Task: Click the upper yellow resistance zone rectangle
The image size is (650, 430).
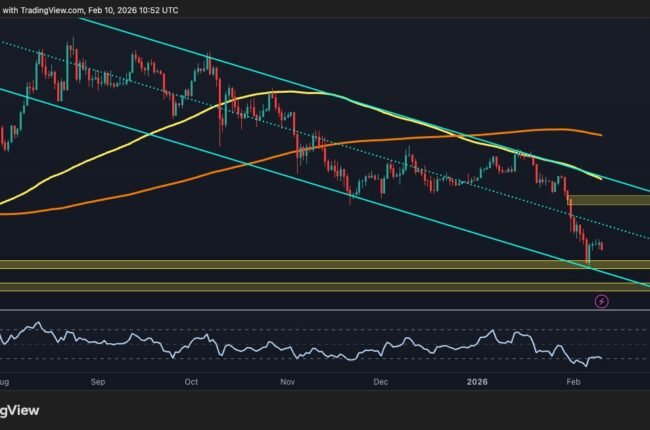Action: (x=610, y=200)
